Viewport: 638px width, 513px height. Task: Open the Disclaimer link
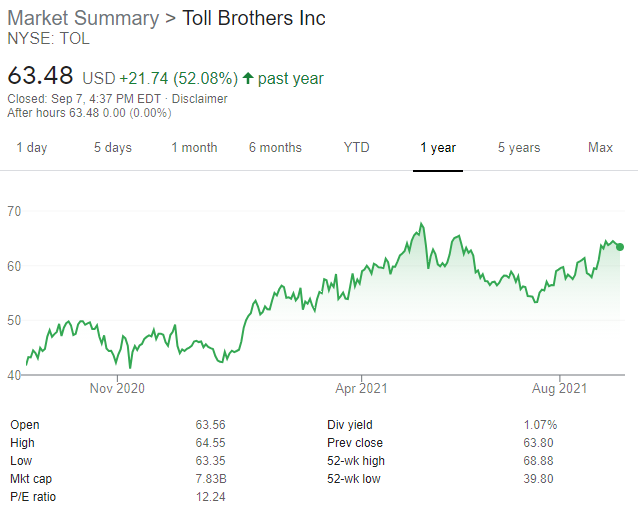point(201,99)
